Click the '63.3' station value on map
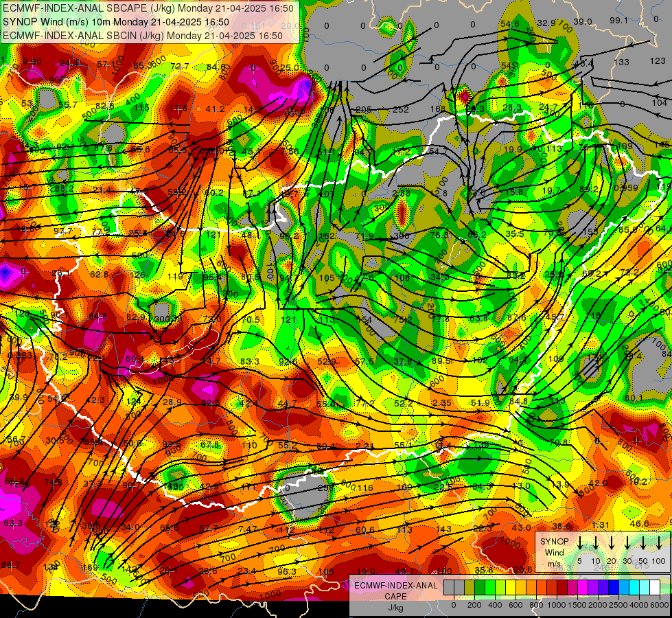The width and height of the screenshot is (672, 618). pyautogui.click(x=13, y=523)
